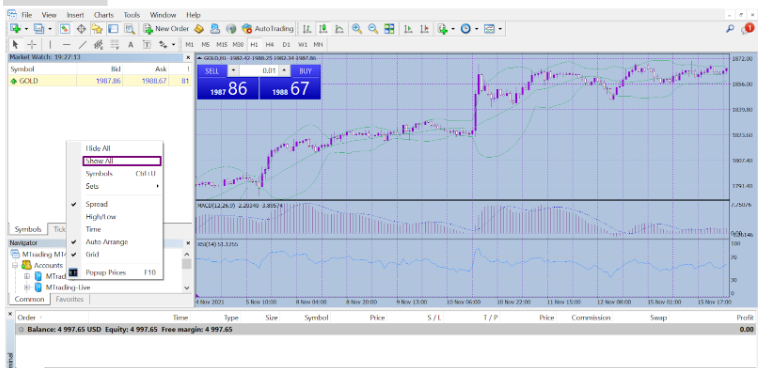Open the search magnifier icon

[x=730, y=29]
